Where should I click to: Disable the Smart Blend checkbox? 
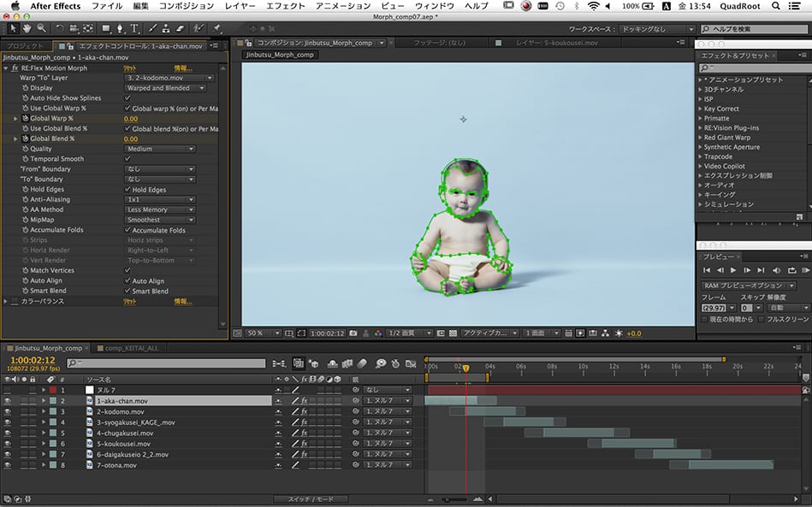coord(127,291)
